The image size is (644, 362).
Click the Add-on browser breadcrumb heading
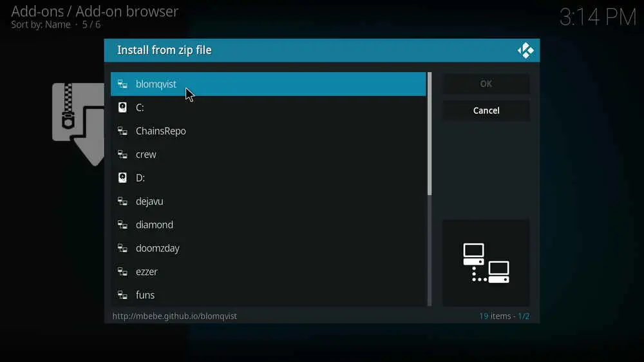pos(95,12)
